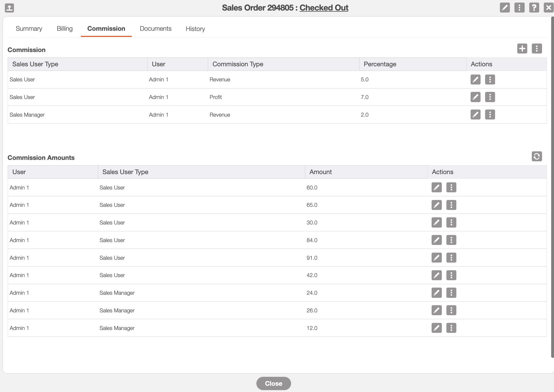The height and width of the screenshot is (392, 554).
Task: Edit the 91.0 commission amount row
Action: (x=436, y=258)
